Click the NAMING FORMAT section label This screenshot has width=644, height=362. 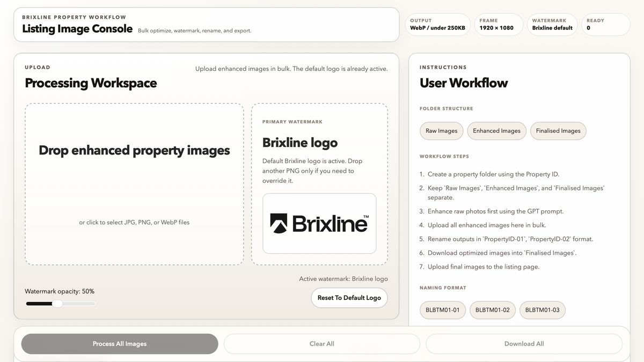click(443, 288)
